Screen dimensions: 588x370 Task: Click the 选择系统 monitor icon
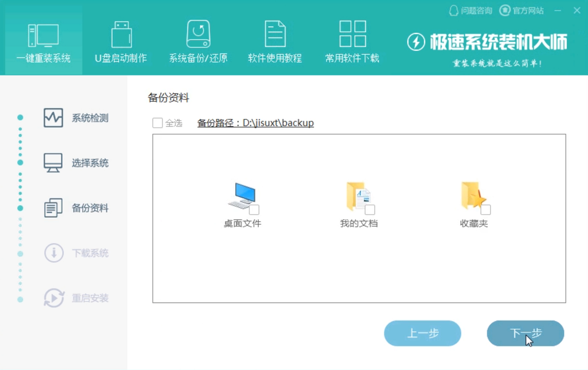coord(52,163)
